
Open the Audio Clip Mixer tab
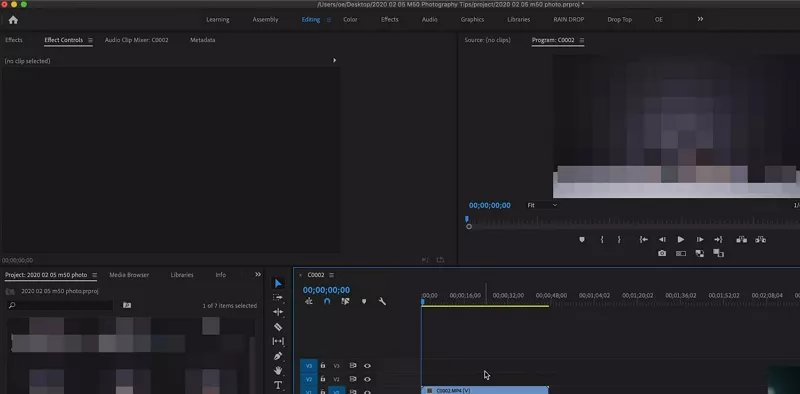[136, 40]
